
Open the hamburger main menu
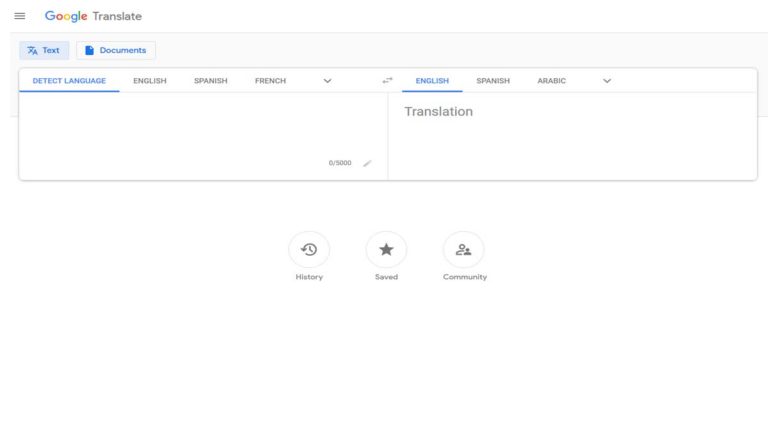[20, 16]
